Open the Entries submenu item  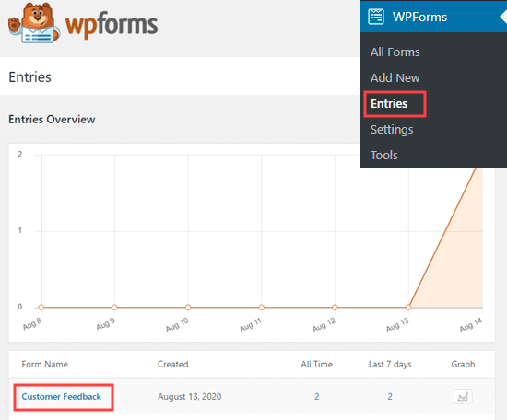389,104
